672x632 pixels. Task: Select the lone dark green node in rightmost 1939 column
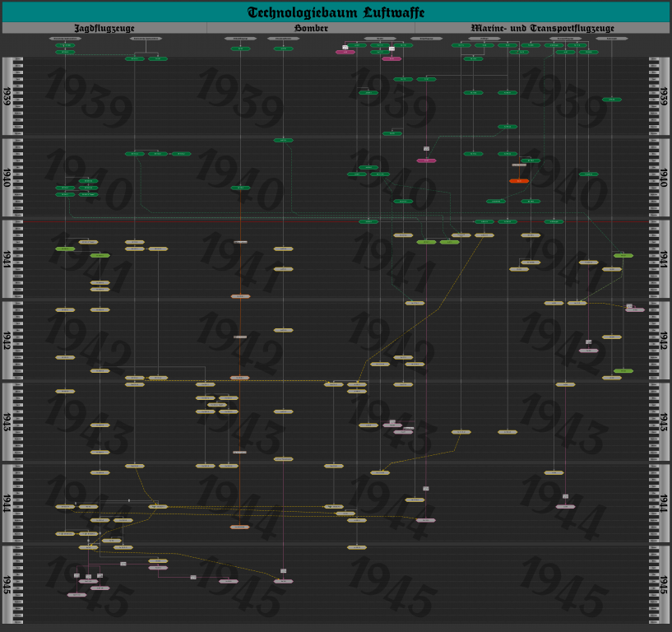[612, 100]
